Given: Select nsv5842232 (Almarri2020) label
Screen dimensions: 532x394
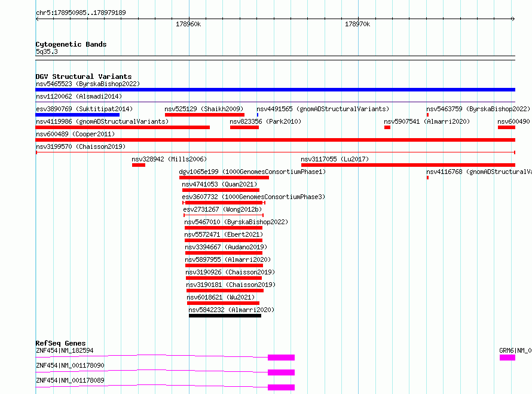Looking at the screenshot, I should [x=231, y=310].
